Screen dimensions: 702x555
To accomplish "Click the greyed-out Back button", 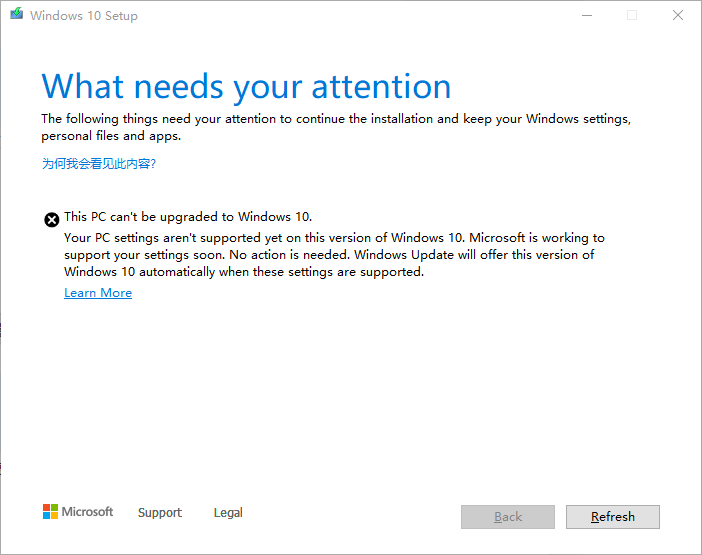I will pyautogui.click(x=508, y=517).
